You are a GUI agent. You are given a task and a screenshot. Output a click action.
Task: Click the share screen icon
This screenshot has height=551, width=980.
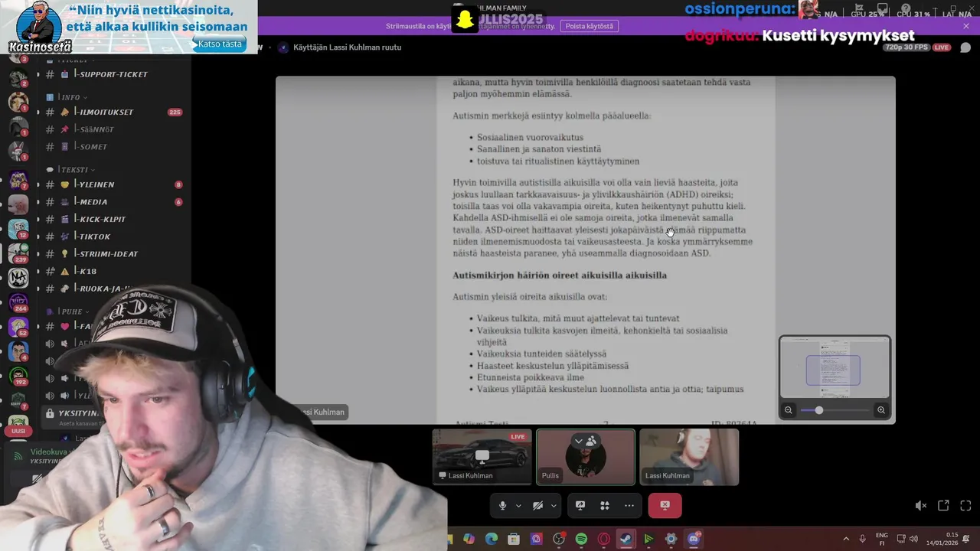580,505
